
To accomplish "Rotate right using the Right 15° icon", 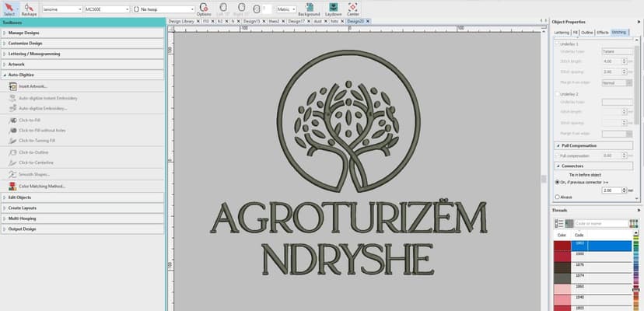I will (241, 9).
